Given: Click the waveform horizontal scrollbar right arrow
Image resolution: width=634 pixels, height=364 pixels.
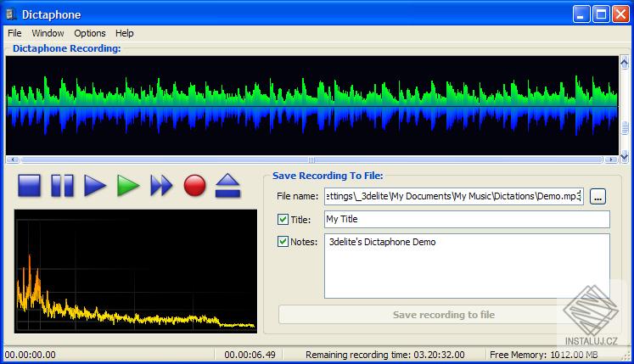Looking at the screenshot, I should pos(611,160).
